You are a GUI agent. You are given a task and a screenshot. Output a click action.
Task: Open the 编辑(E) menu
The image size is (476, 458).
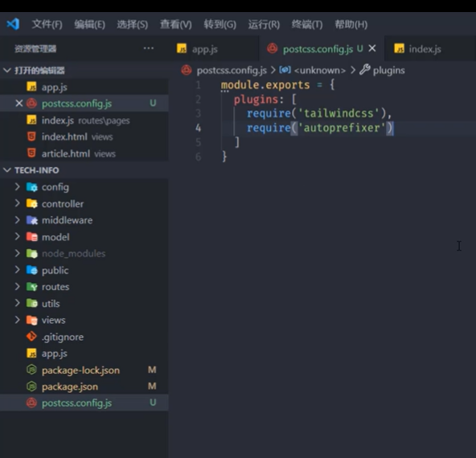coord(90,24)
